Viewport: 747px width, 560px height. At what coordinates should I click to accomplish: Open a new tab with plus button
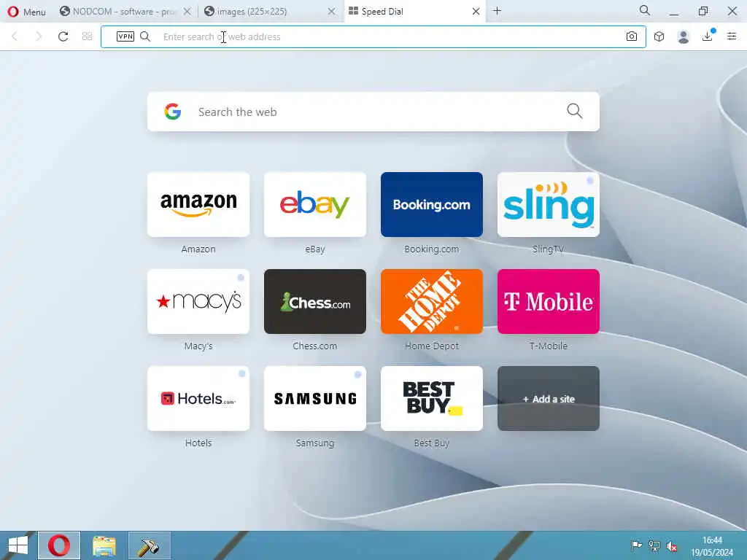click(497, 11)
